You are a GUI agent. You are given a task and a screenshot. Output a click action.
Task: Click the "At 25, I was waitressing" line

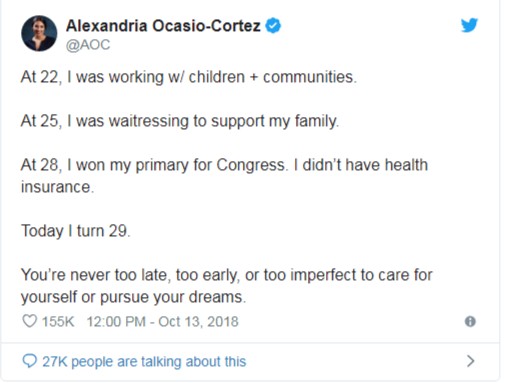[x=180, y=121]
